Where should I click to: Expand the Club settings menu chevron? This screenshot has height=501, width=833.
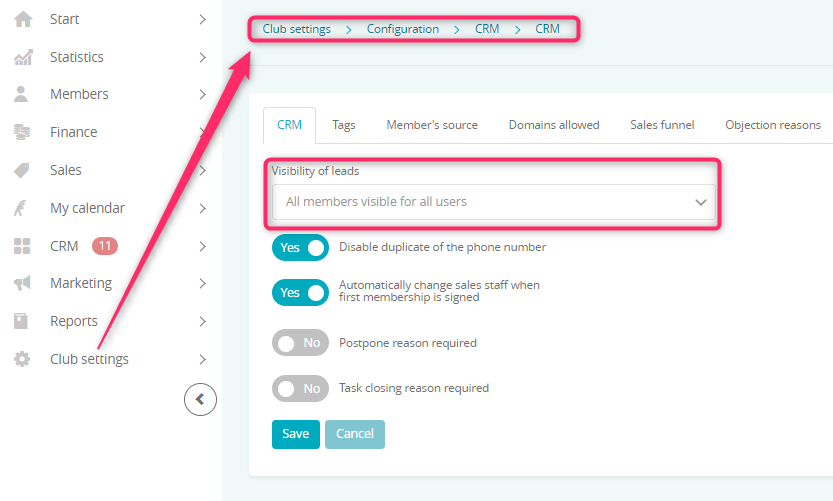202,360
